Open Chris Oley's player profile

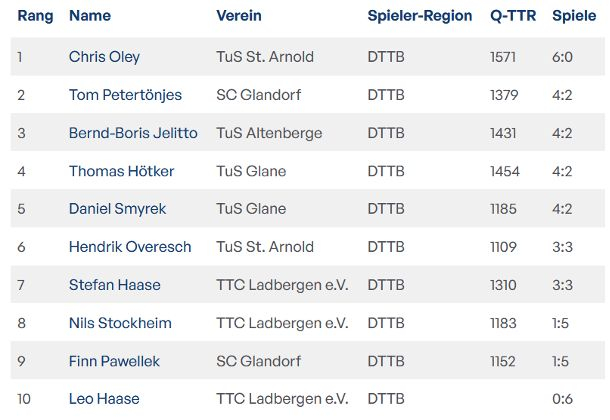click(106, 57)
